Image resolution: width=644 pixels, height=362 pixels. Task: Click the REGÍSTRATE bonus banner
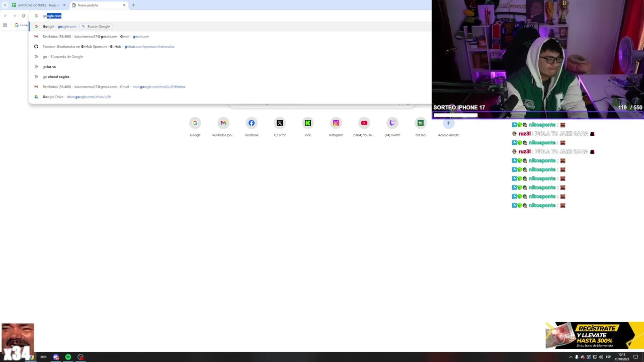(594, 335)
